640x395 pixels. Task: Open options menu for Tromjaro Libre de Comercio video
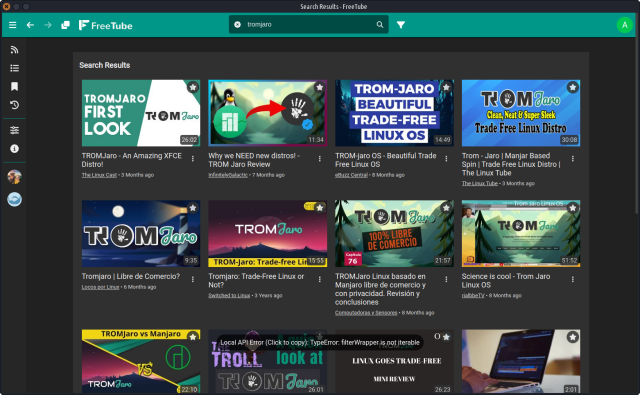point(193,279)
